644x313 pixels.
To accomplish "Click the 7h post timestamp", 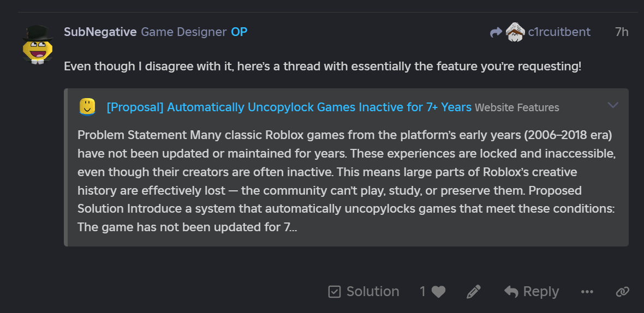I will 622,32.
